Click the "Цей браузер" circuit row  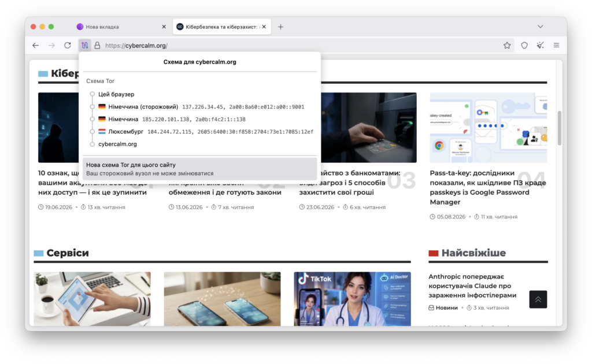pos(116,94)
